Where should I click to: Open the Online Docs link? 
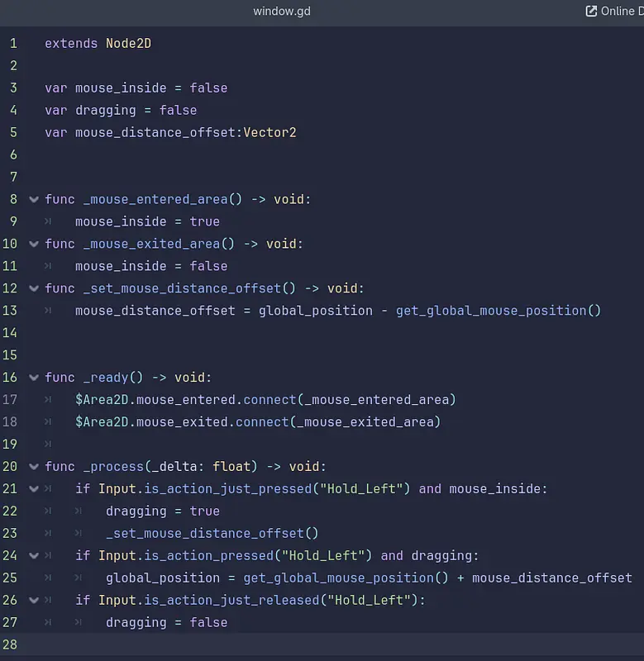point(620,11)
